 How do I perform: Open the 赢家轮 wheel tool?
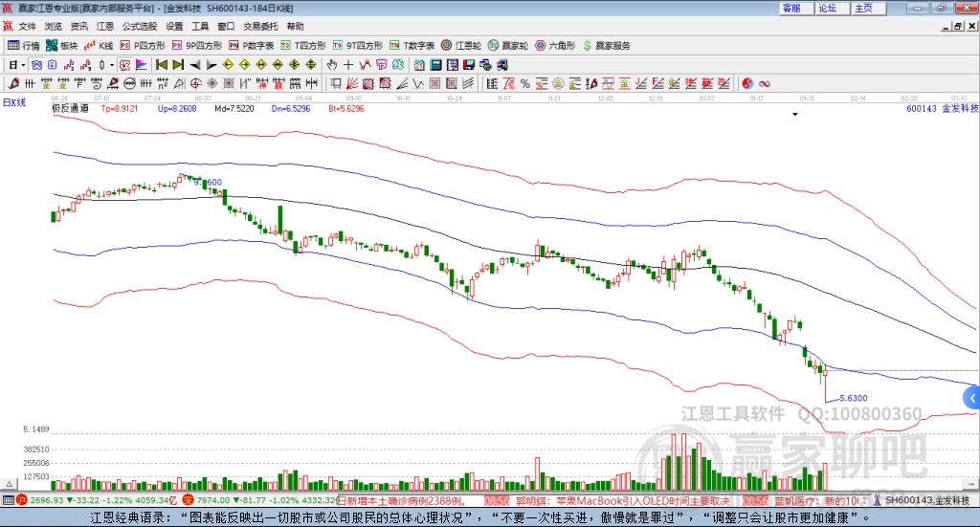coord(508,46)
